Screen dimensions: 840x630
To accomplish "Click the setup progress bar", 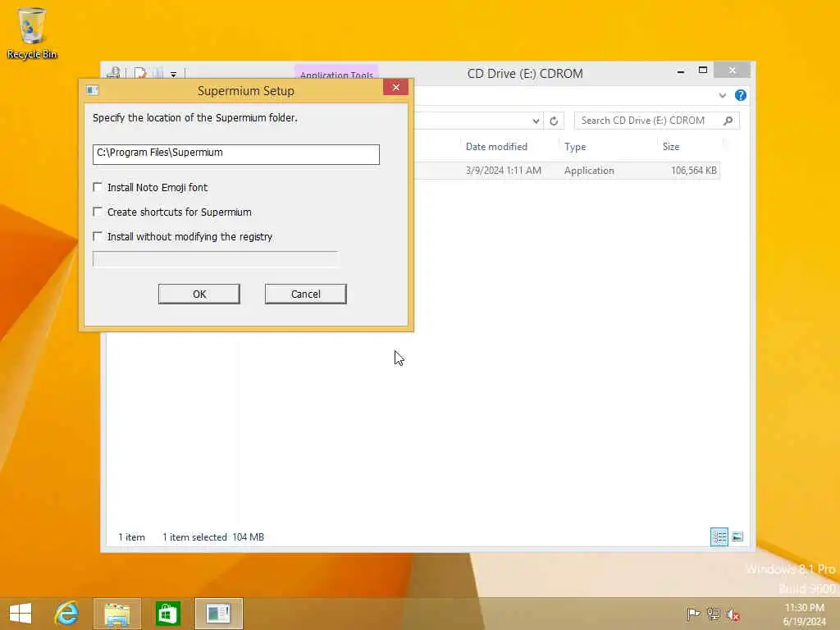I will [x=215, y=258].
